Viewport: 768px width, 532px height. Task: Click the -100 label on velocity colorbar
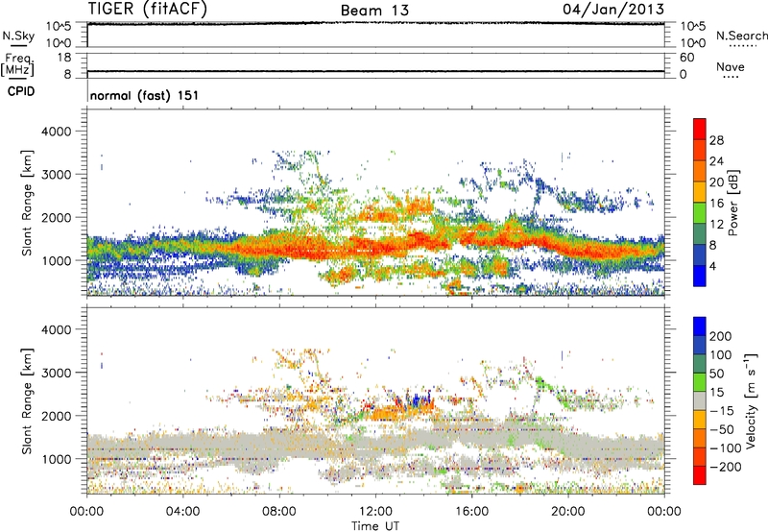pos(726,448)
